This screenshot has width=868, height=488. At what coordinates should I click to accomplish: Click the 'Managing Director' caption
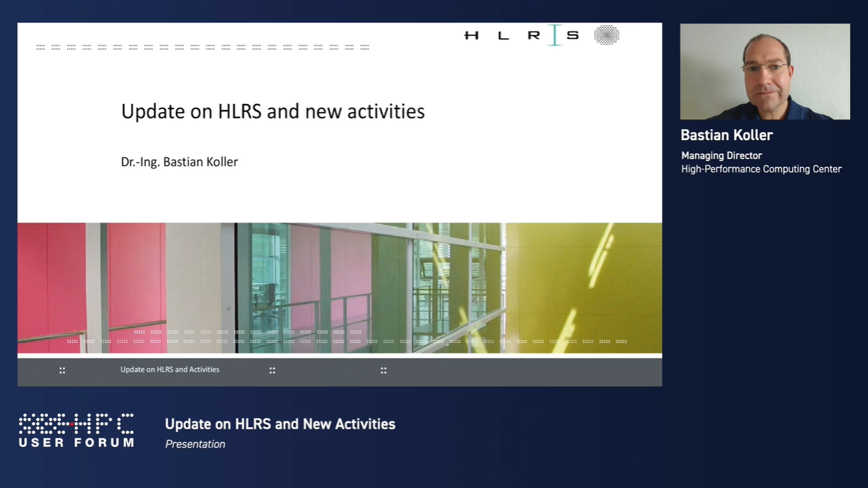(x=721, y=155)
